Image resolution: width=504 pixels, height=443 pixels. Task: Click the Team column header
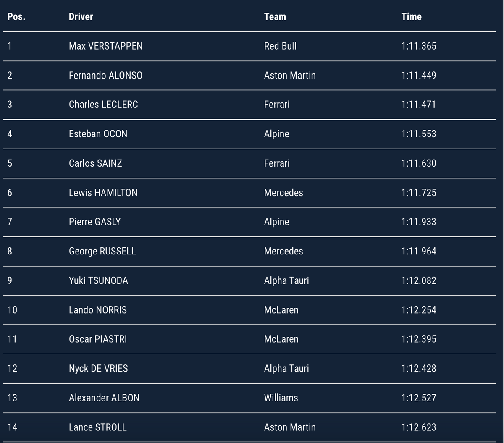[x=275, y=17]
